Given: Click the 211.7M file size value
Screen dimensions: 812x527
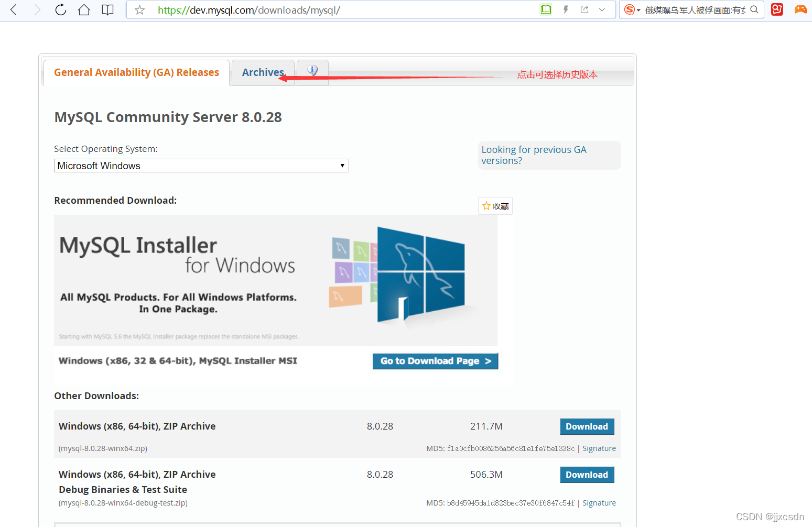Looking at the screenshot, I should click(486, 426).
